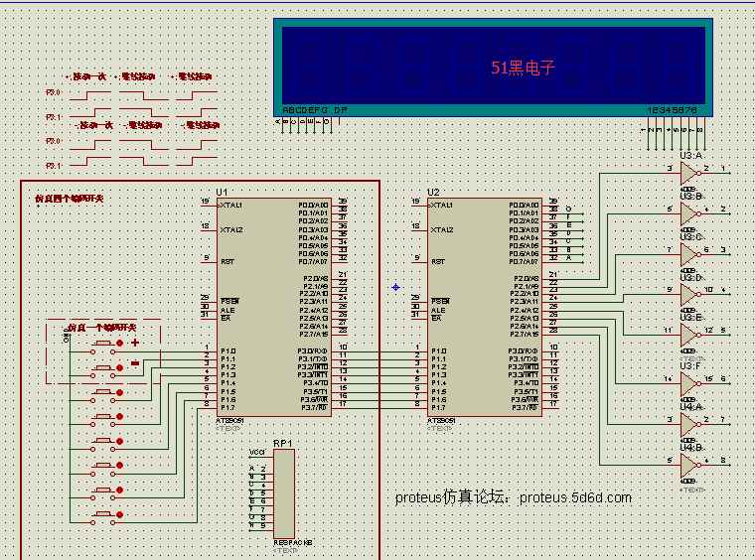Viewport: 755px width, 560px height.
Task: Click the RP1 reference label
Action: pos(283,444)
